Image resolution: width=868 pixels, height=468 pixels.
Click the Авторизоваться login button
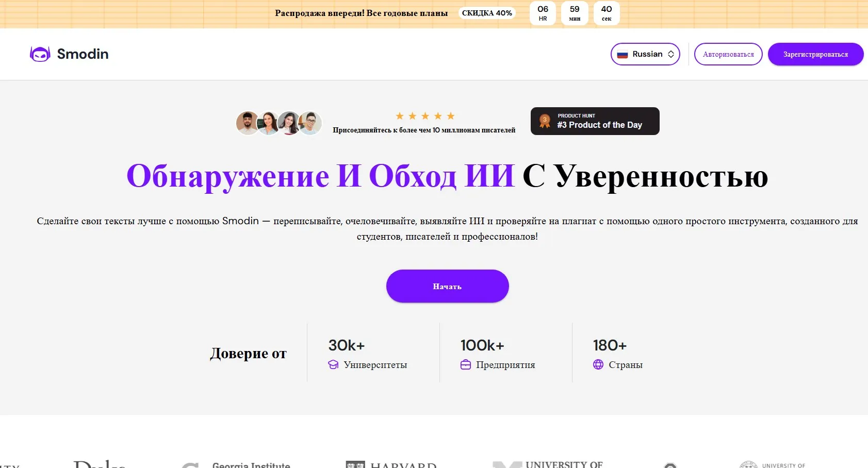pos(728,54)
